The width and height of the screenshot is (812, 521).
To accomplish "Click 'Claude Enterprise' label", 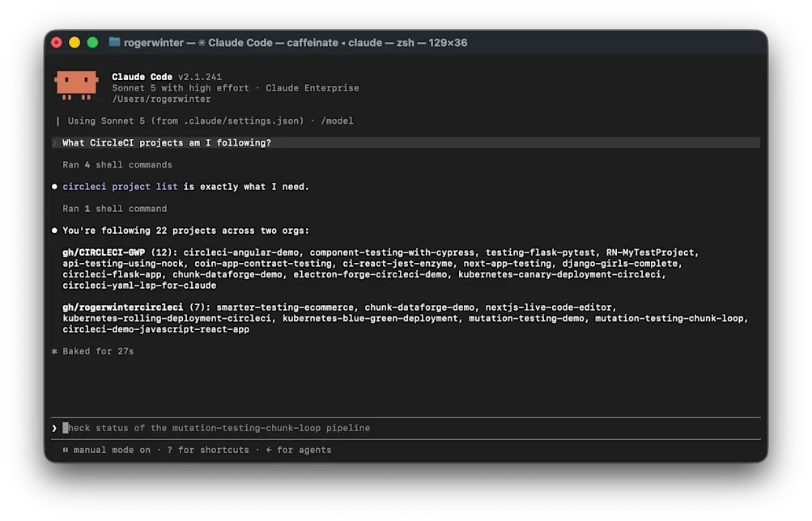I will pyautogui.click(x=312, y=88).
